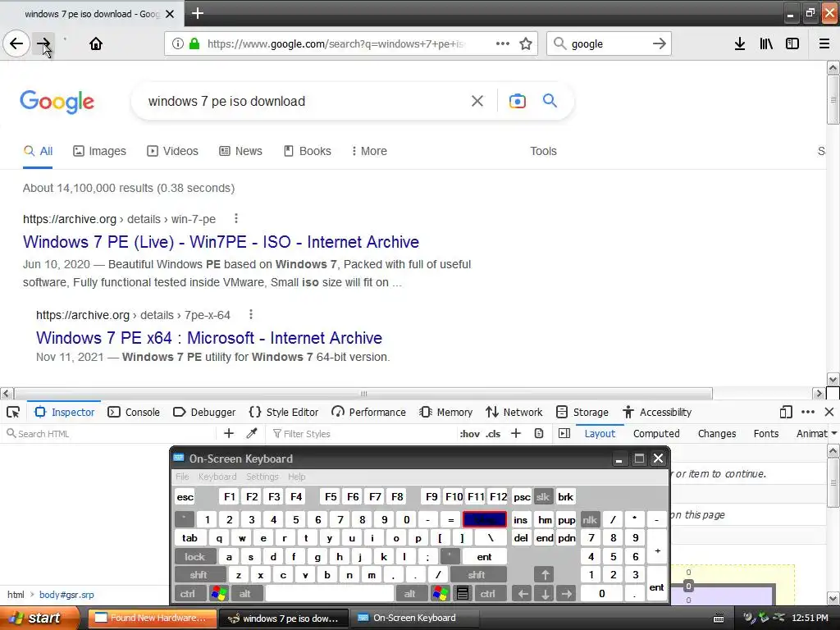
Task: Click the body#gsr.srp breadcrumb
Action: pos(66,595)
